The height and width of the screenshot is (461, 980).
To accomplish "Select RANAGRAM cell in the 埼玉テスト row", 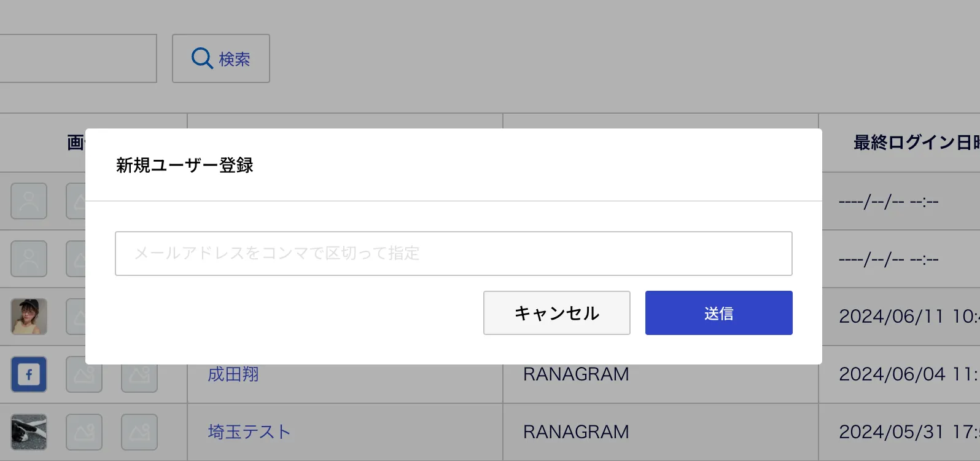I will click(576, 431).
